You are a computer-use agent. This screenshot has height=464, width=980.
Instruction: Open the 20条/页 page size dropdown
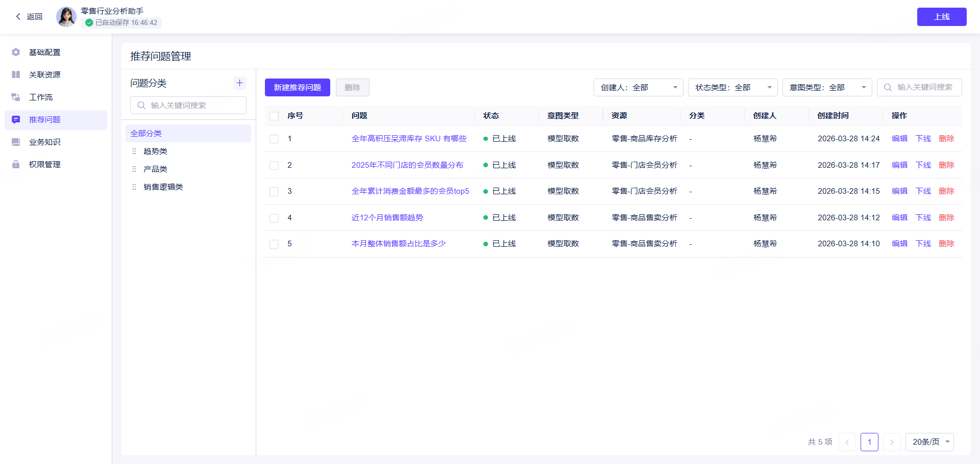[929, 442]
